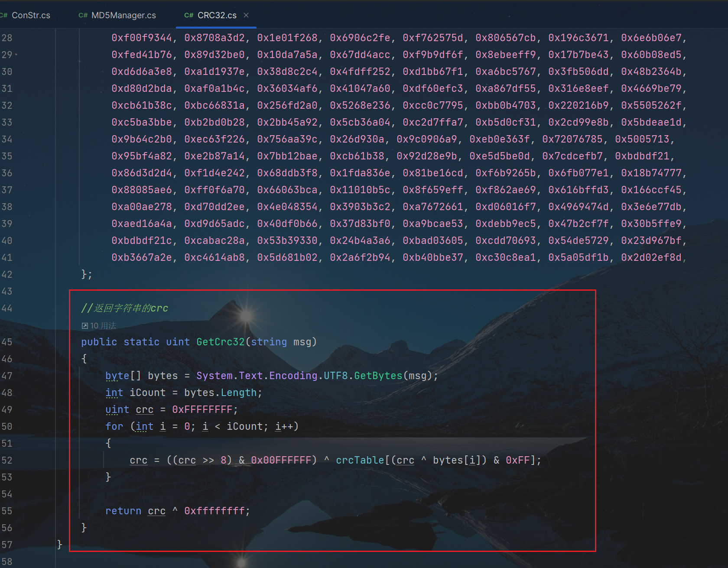This screenshot has height=568, width=728.
Task: Switch to the ConStr.cs tab
Action: pyautogui.click(x=31, y=15)
